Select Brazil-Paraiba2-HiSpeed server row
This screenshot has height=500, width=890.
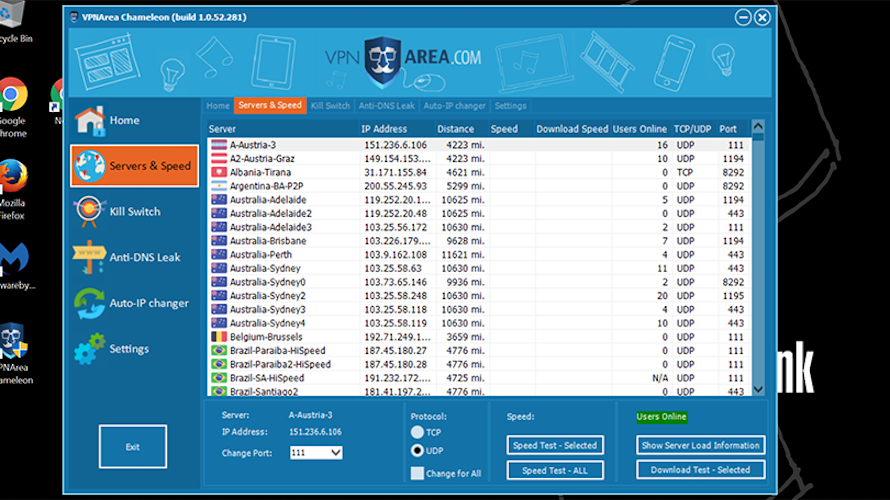tap(480, 364)
